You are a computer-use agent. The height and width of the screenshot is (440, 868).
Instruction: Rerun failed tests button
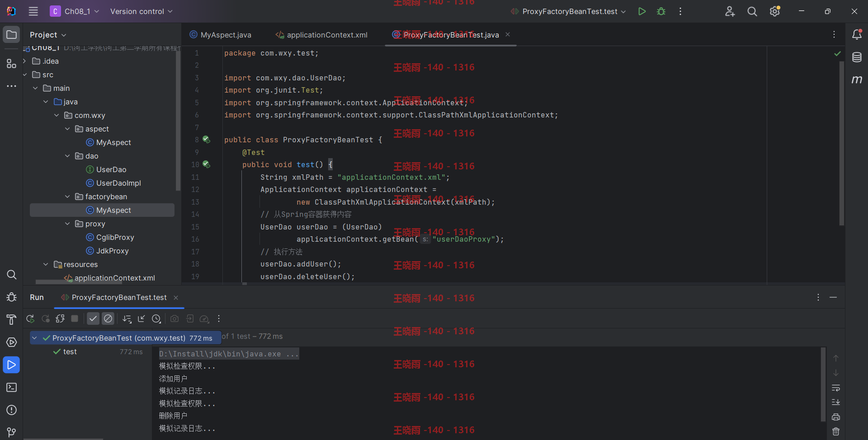click(45, 319)
